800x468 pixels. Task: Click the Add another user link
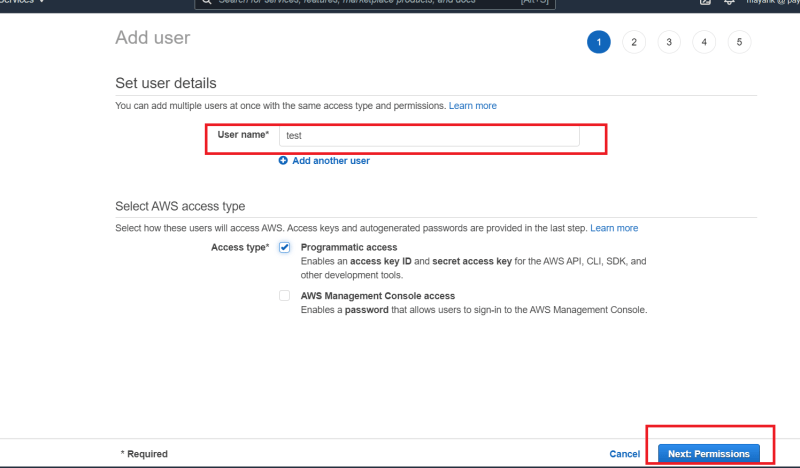pyautogui.click(x=331, y=161)
